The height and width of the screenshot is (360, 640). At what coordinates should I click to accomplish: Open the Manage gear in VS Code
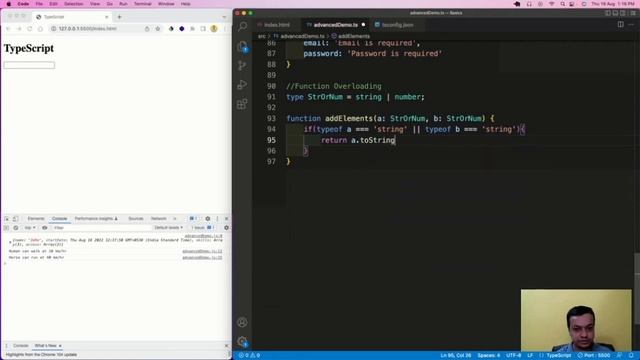click(242, 341)
